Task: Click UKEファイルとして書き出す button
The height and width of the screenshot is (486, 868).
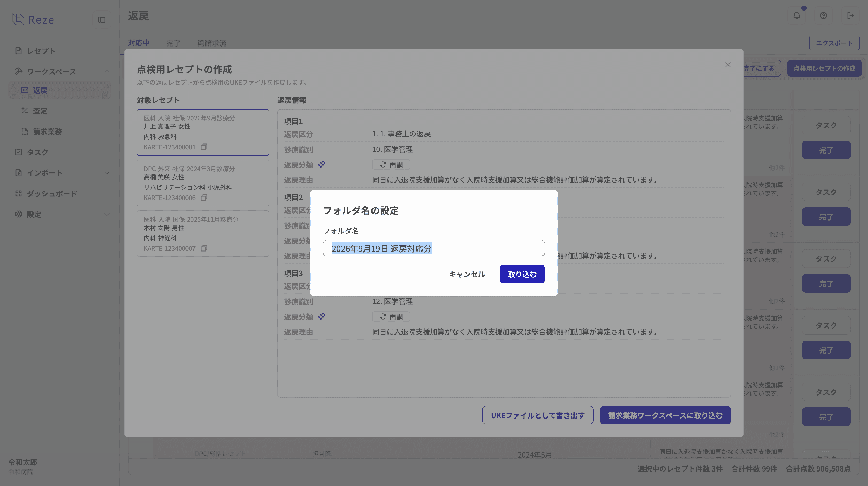Action: [537, 415]
